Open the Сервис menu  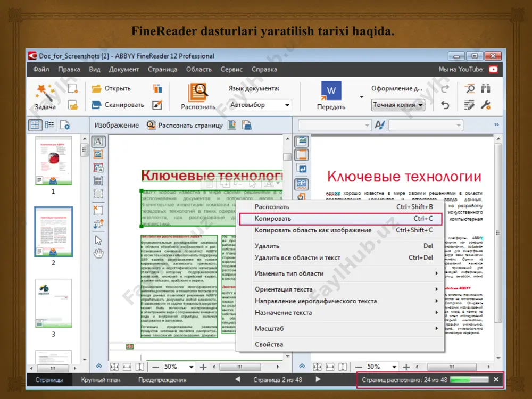click(231, 70)
